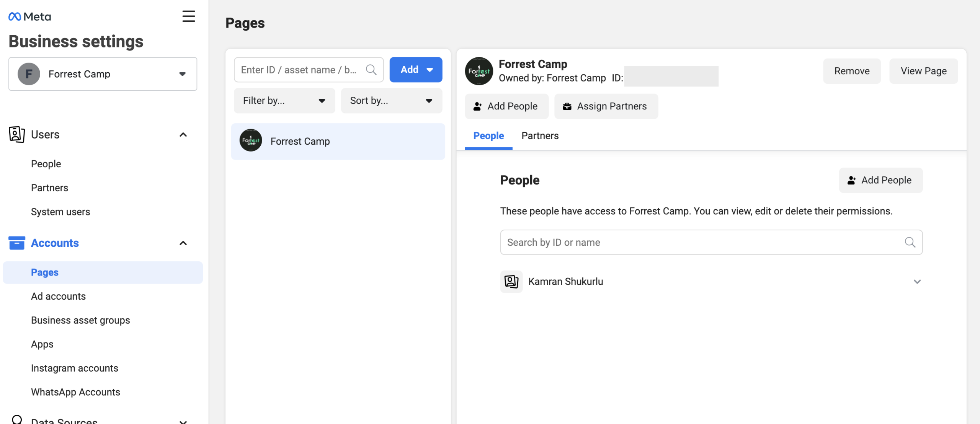Switch to the Partners tab
The width and height of the screenshot is (980, 424).
pyautogui.click(x=540, y=136)
